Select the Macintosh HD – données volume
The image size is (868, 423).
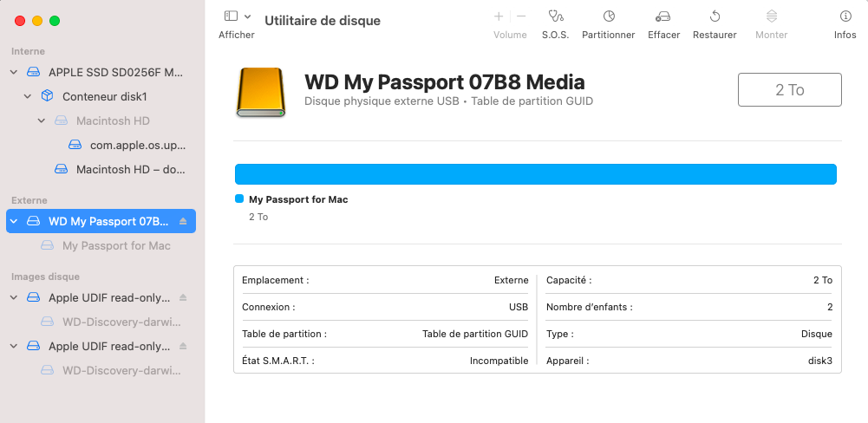pos(130,170)
